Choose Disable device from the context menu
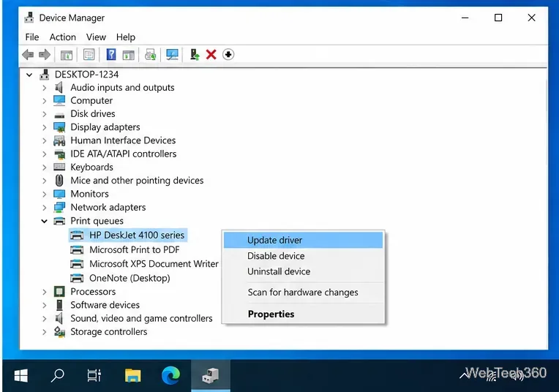This screenshot has height=392, width=559. [x=303, y=256]
